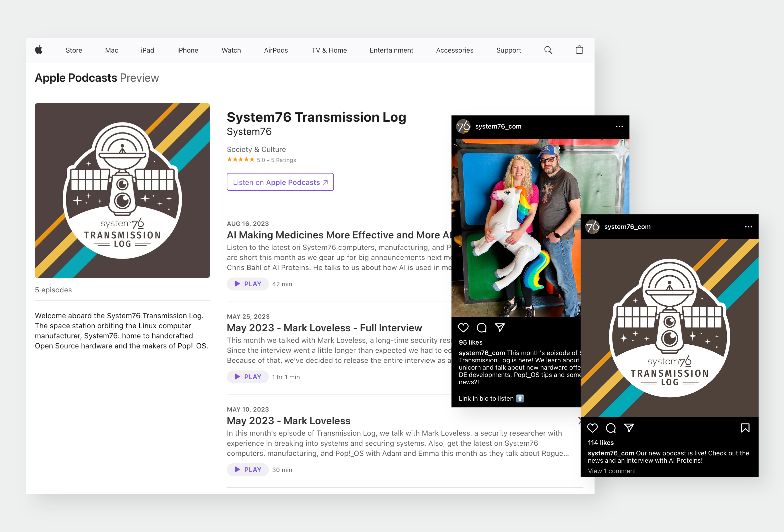Open the TV & Home menu
This screenshot has width=784, height=532.
329,50
